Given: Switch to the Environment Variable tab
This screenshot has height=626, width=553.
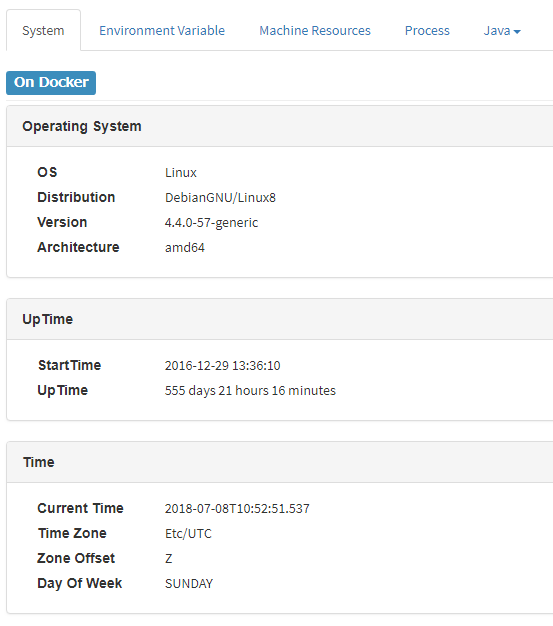Looking at the screenshot, I should click(x=162, y=31).
